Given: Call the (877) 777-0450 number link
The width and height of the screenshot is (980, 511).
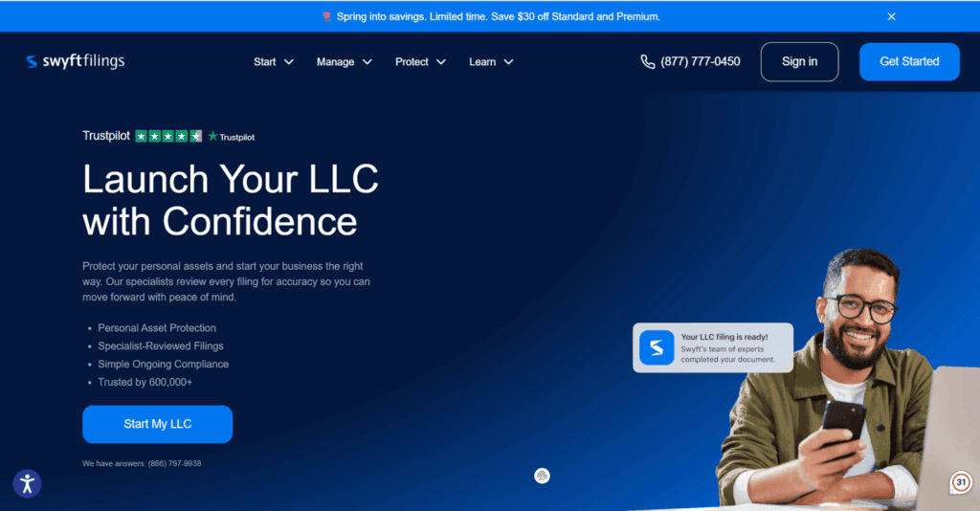Looking at the screenshot, I should [700, 62].
